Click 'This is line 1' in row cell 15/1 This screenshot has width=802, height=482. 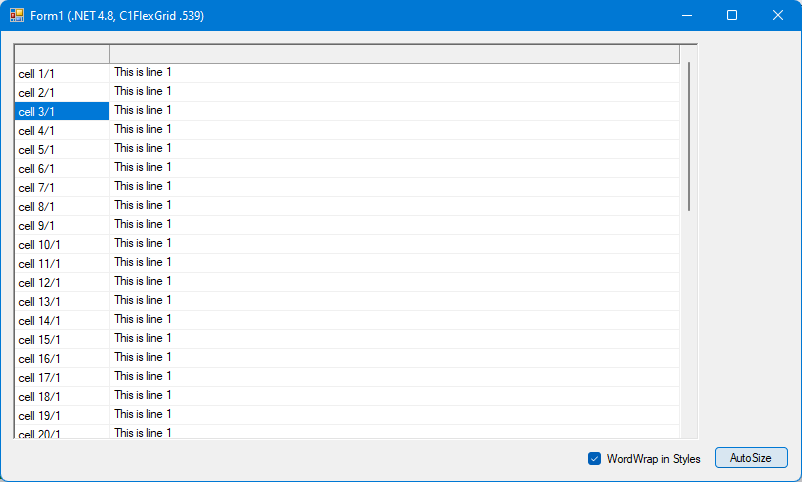[143, 338]
